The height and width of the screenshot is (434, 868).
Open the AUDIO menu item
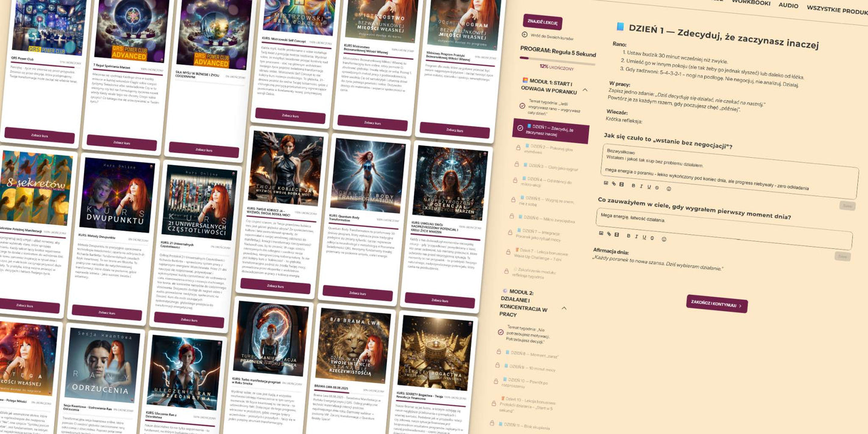click(788, 5)
